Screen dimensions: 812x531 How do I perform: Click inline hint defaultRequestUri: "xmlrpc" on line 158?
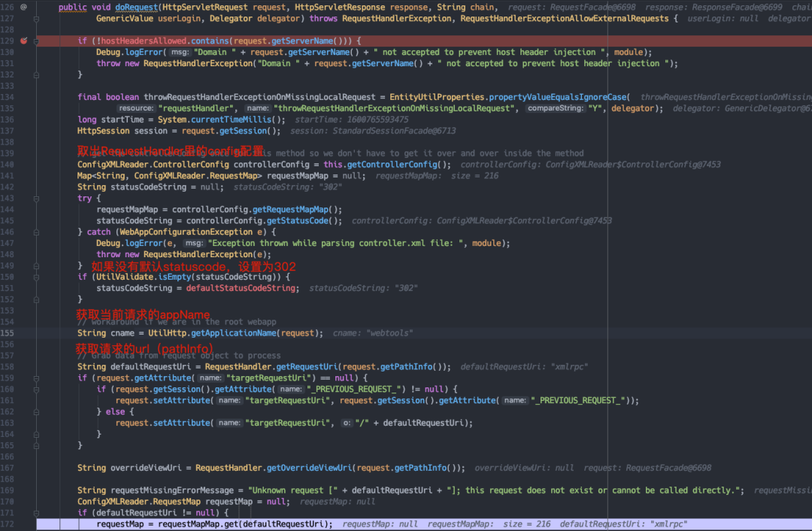coord(523,367)
